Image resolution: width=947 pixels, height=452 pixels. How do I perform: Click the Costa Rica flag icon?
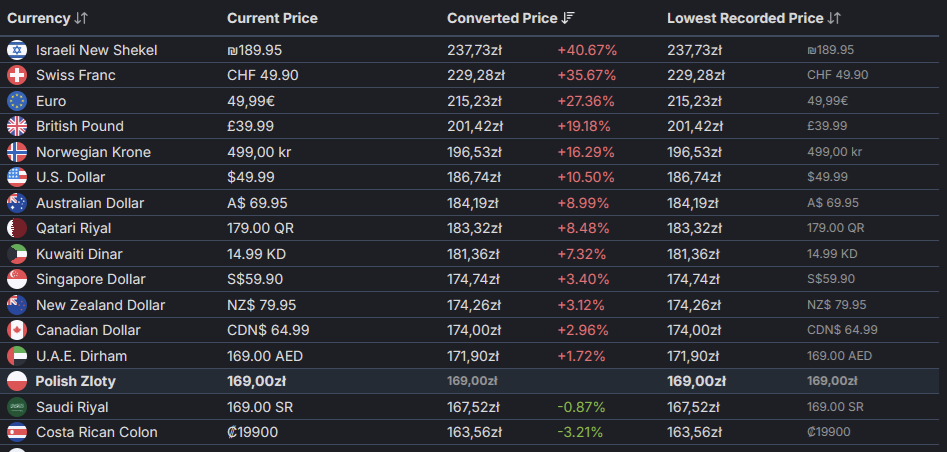[x=17, y=433]
